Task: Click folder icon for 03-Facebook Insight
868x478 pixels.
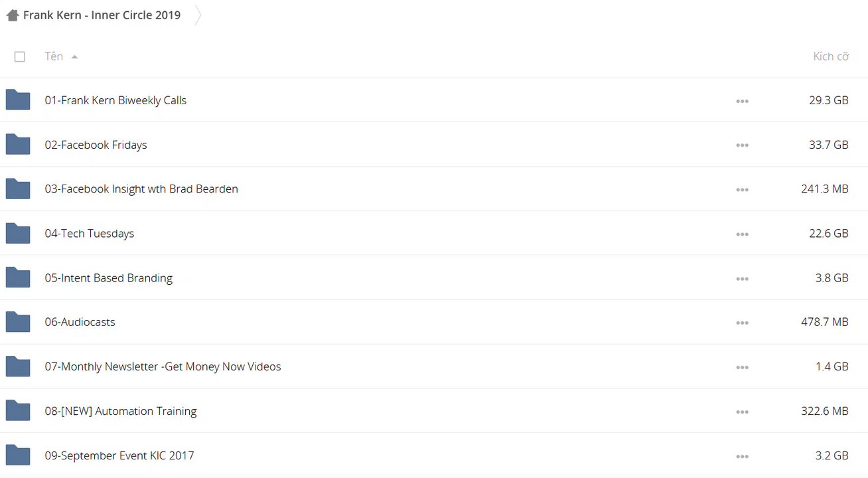Action: [x=18, y=189]
